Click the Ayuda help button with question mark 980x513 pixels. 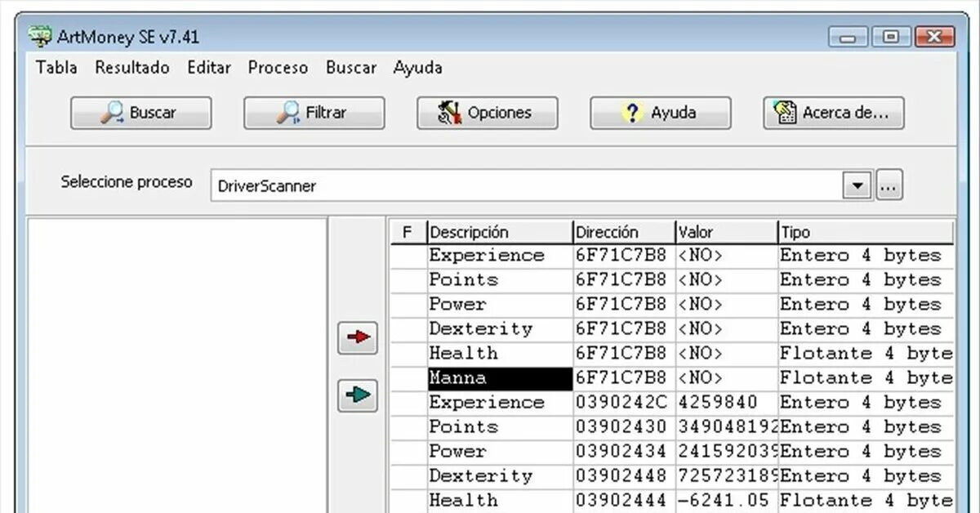[x=661, y=113]
